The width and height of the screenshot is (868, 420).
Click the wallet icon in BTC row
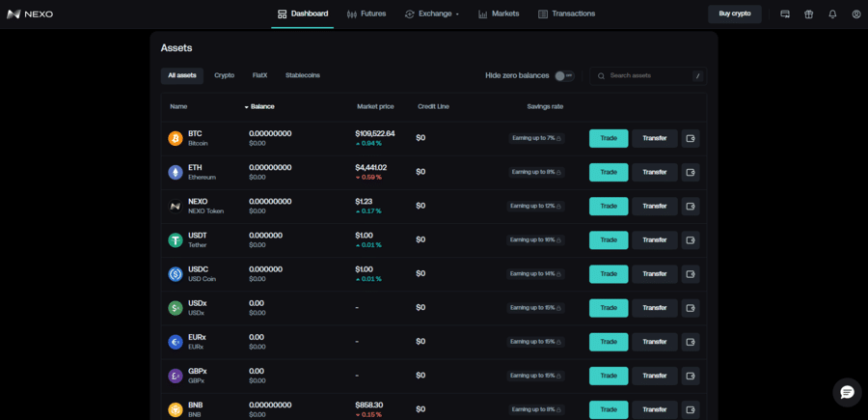coord(691,138)
